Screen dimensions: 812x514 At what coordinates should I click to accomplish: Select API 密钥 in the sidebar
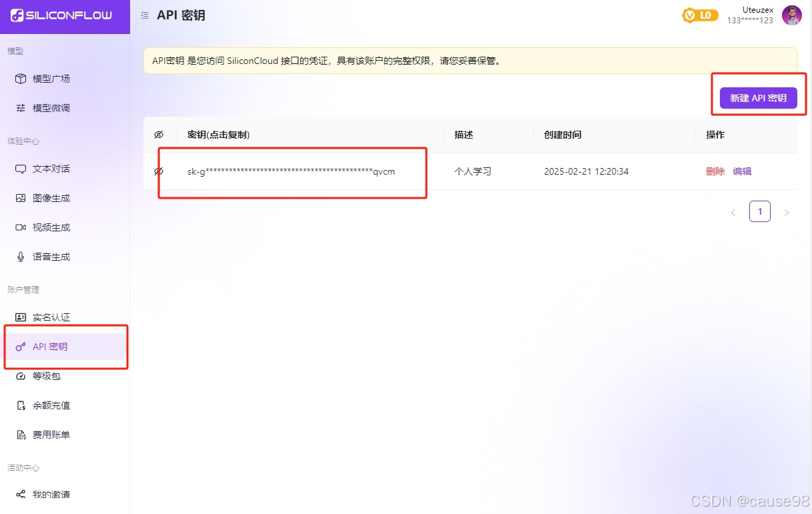pyautogui.click(x=65, y=347)
